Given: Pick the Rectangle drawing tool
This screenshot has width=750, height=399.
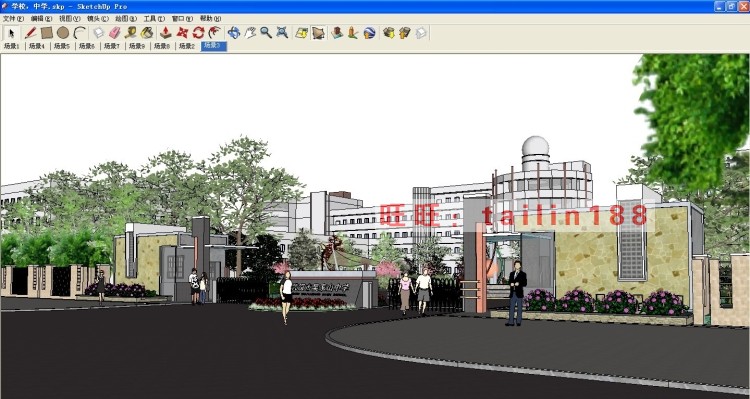Looking at the screenshot, I should point(46,33).
